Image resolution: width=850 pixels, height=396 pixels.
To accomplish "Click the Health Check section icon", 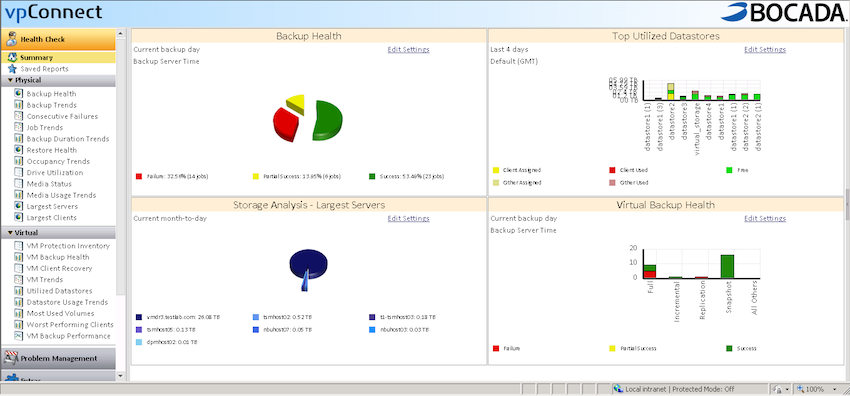I will pos(11,39).
